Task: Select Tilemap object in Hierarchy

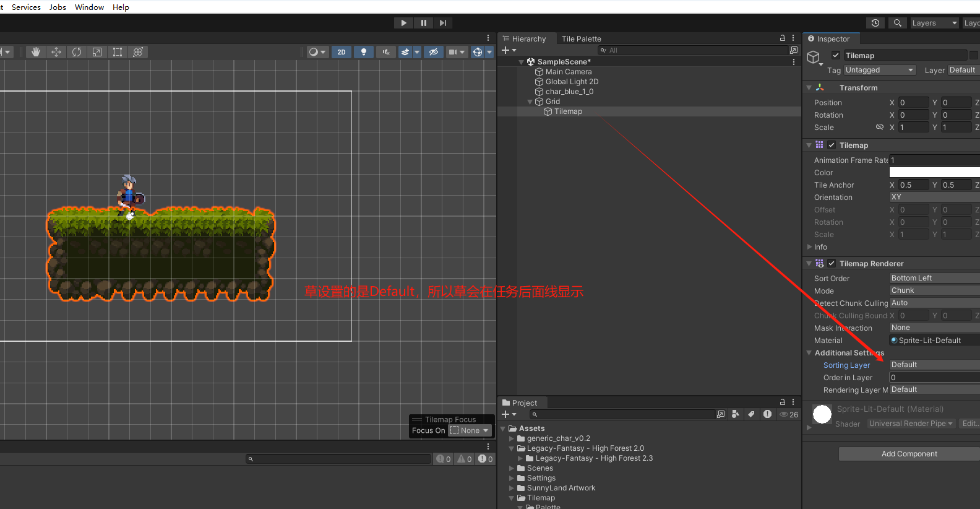Action: coord(568,111)
